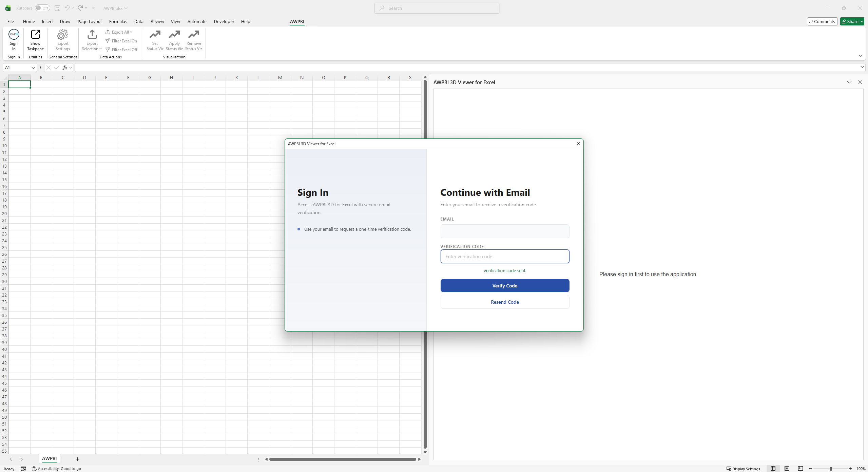
Task: Turn Filter Excel Off
Action: [x=121, y=50]
